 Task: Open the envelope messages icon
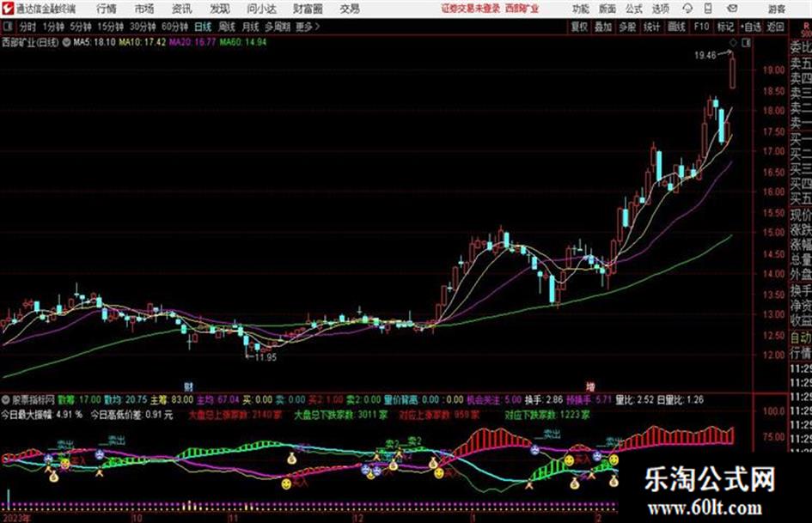(x=732, y=9)
